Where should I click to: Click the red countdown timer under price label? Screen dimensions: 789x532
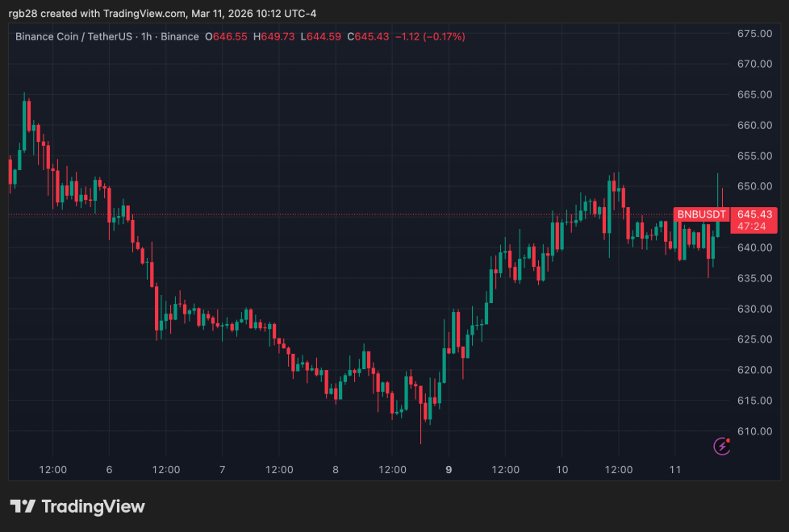pyautogui.click(x=754, y=227)
